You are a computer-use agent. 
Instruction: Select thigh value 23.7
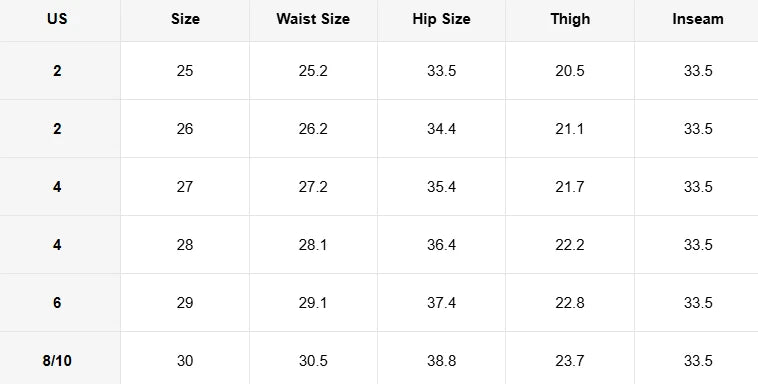coord(570,361)
